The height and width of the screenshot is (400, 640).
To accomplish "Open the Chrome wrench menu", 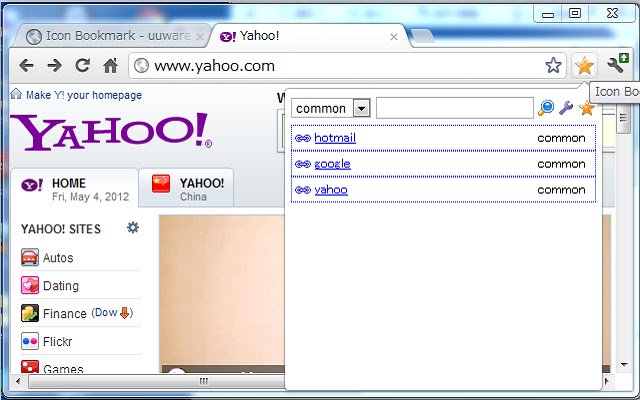I will pyautogui.click(x=618, y=64).
